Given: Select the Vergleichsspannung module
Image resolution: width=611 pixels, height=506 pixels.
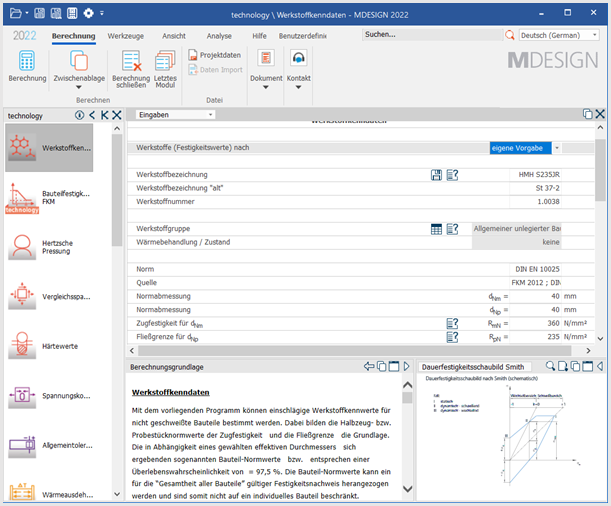Looking at the screenshot, I should [x=49, y=296].
